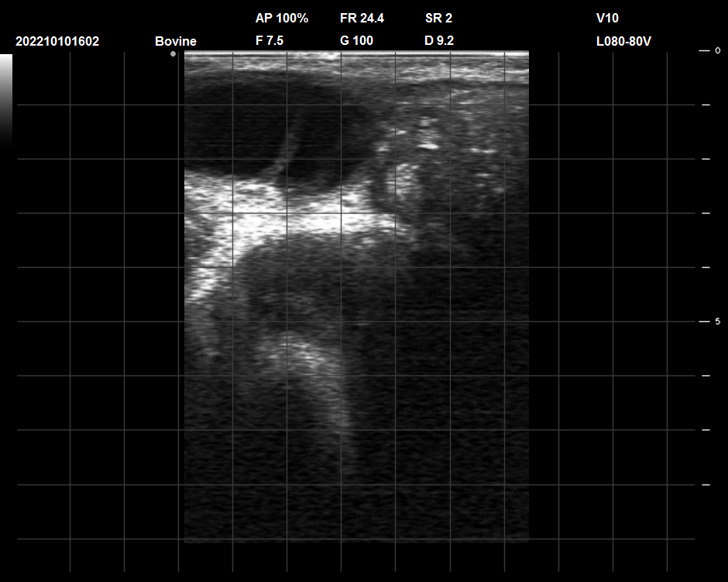Select the D 9.2 depth setting
The width and height of the screenshot is (728, 582).
click(x=439, y=41)
